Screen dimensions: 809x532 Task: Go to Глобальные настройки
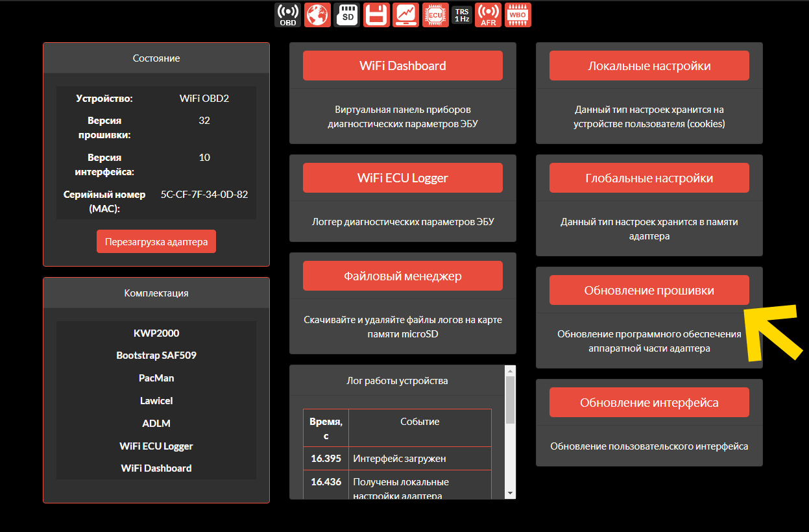tap(649, 178)
